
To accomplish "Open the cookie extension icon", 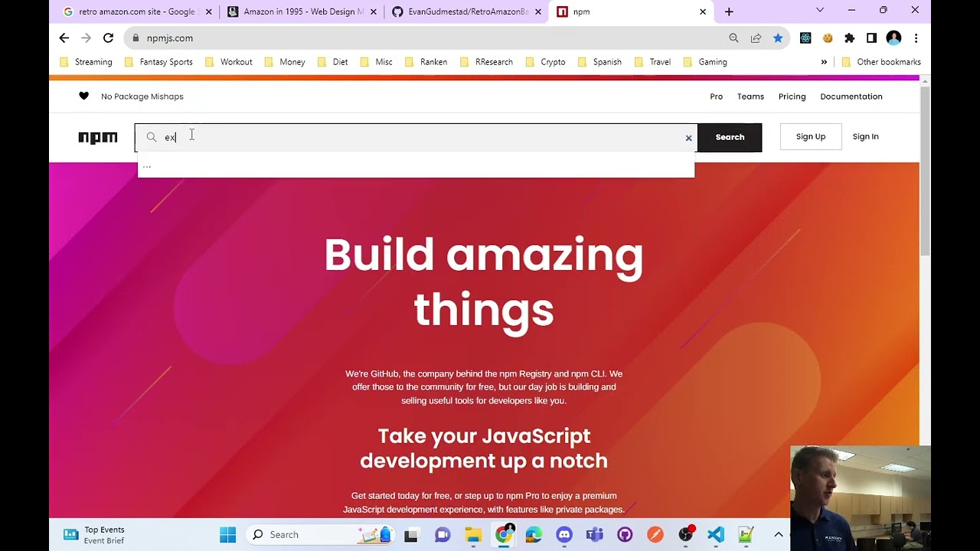I will [x=828, y=38].
